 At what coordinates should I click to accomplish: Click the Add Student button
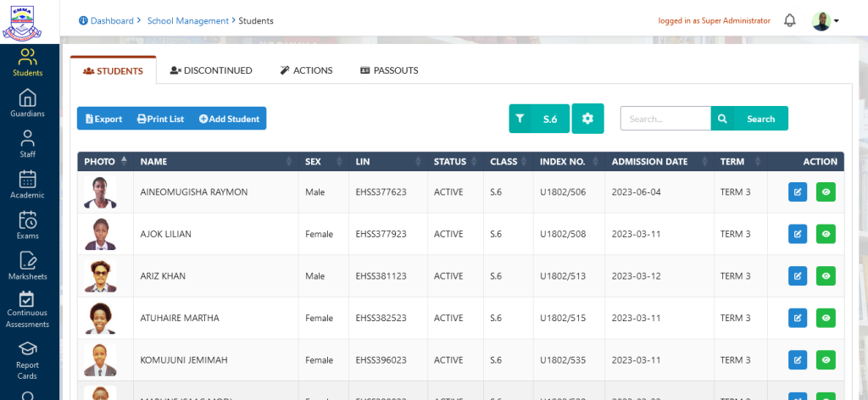[x=230, y=119]
